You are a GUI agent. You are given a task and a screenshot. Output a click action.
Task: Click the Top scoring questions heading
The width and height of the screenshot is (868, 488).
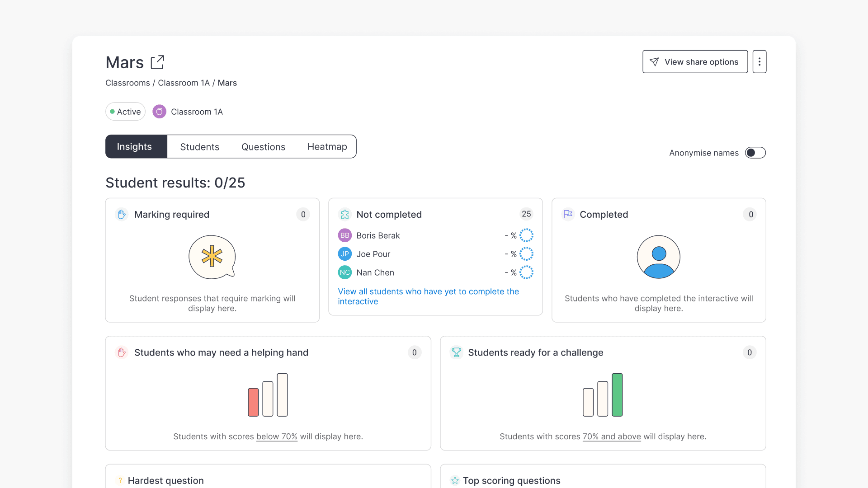[x=511, y=480]
